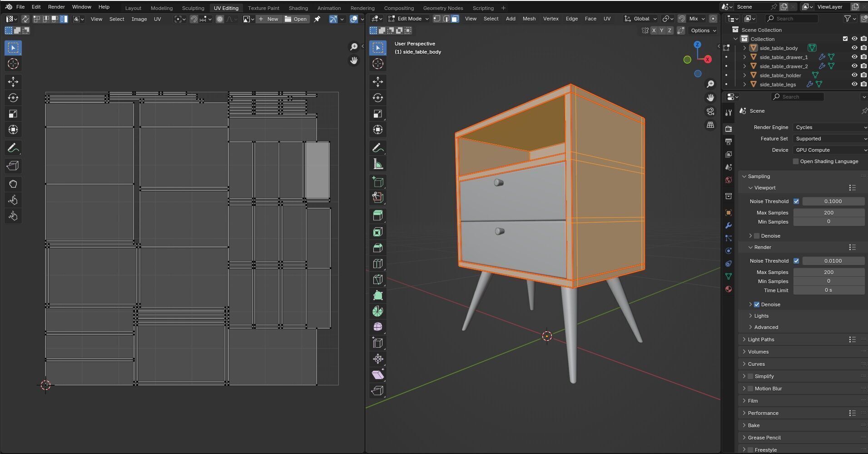Image resolution: width=868 pixels, height=454 pixels.
Task: Select the Rotate tool in the UV editor
Action: coord(13,98)
